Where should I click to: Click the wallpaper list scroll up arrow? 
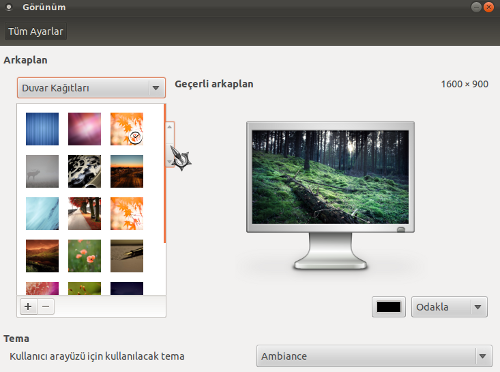pos(170,127)
